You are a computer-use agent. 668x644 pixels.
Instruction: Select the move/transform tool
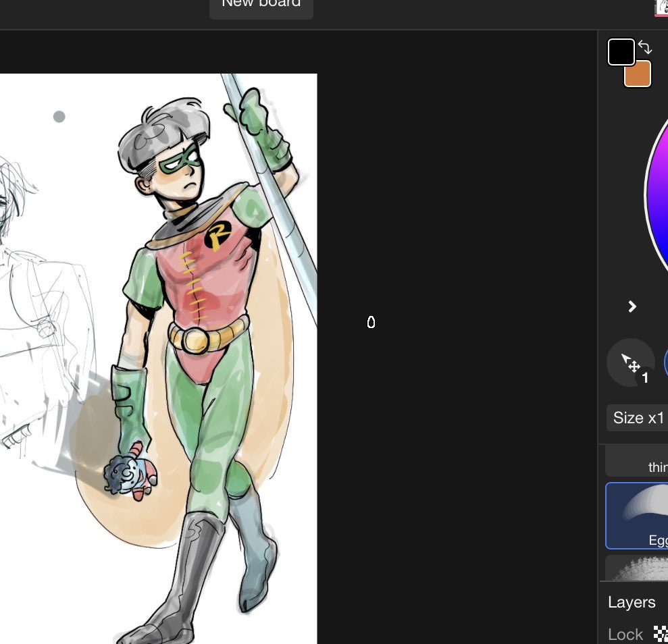[630, 363]
